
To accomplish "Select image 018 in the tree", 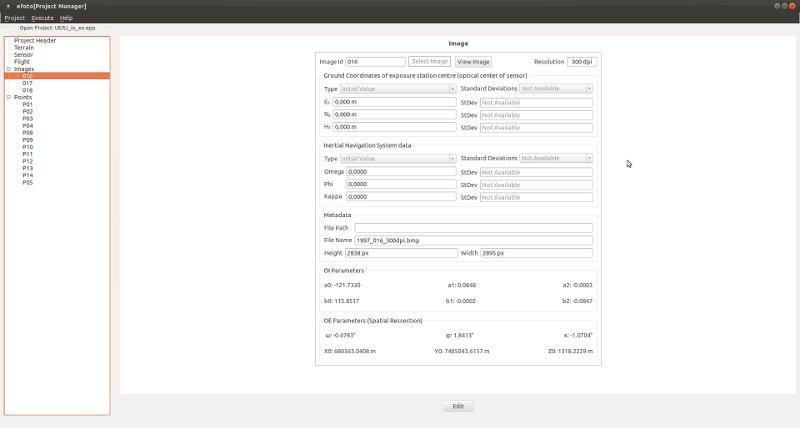I will pos(27,90).
